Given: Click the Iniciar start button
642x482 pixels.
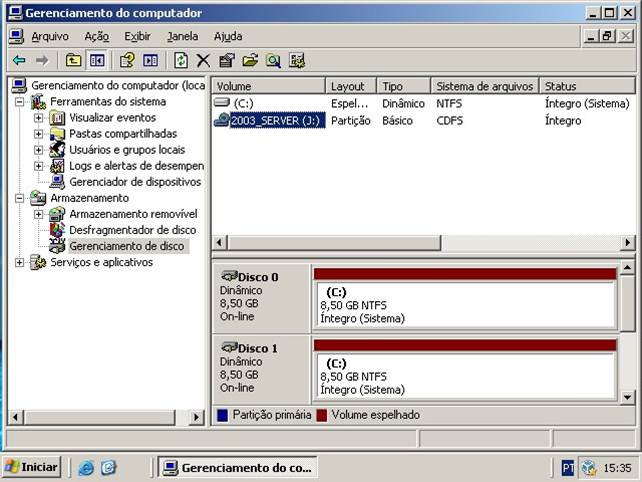Looking at the screenshot, I should (x=32, y=467).
